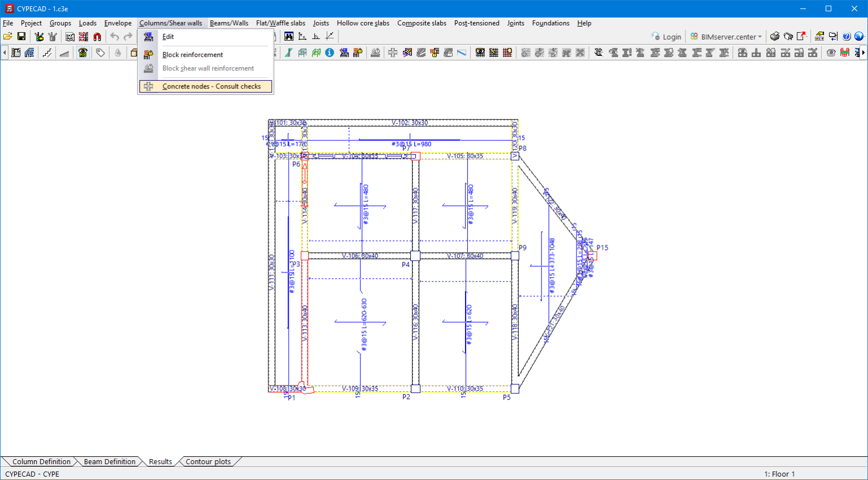Click the blue information icon on the toolbar
Viewport: 868px width, 480px height.
tap(329, 53)
